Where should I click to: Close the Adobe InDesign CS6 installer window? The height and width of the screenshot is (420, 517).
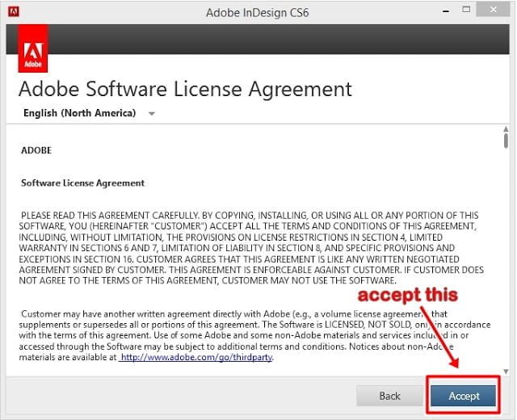[493, 10]
